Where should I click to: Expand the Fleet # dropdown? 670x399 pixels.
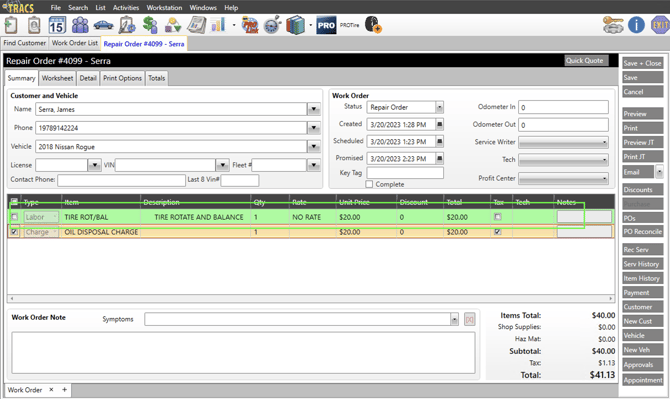[x=314, y=165]
